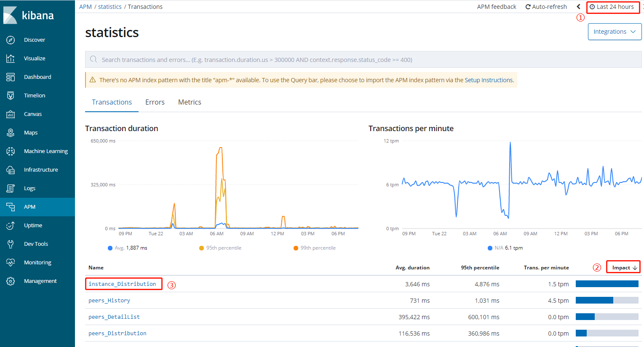Click the peers_History impact bar
644x347 pixels.
pyautogui.click(x=607, y=300)
